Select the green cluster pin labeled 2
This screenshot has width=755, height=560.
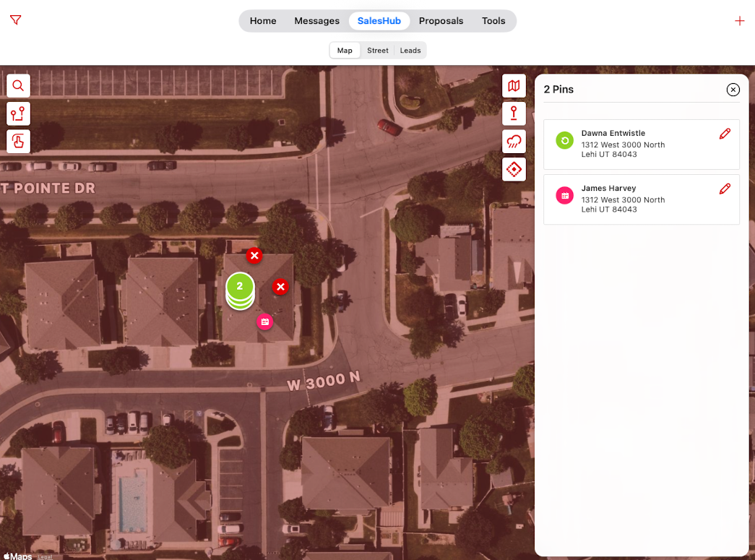coord(240,288)
